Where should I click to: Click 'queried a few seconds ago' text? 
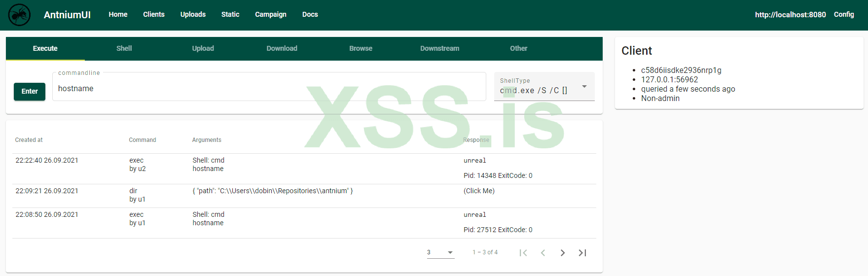(x=688, y=89)
